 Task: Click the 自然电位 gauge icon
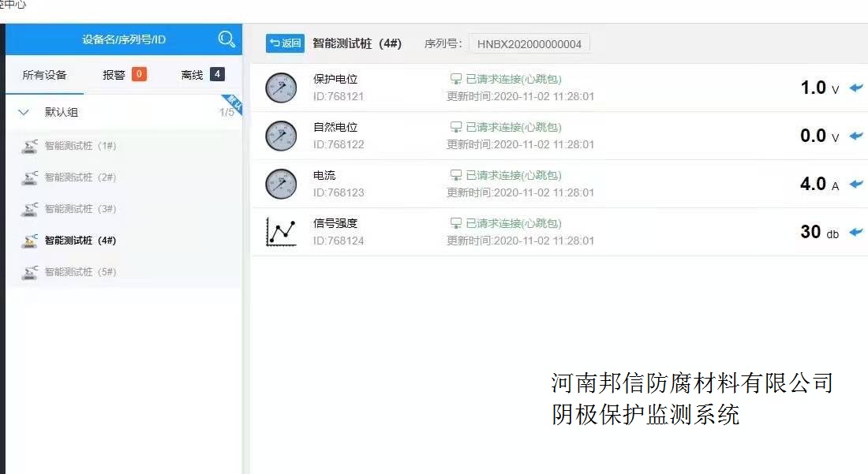281,136
